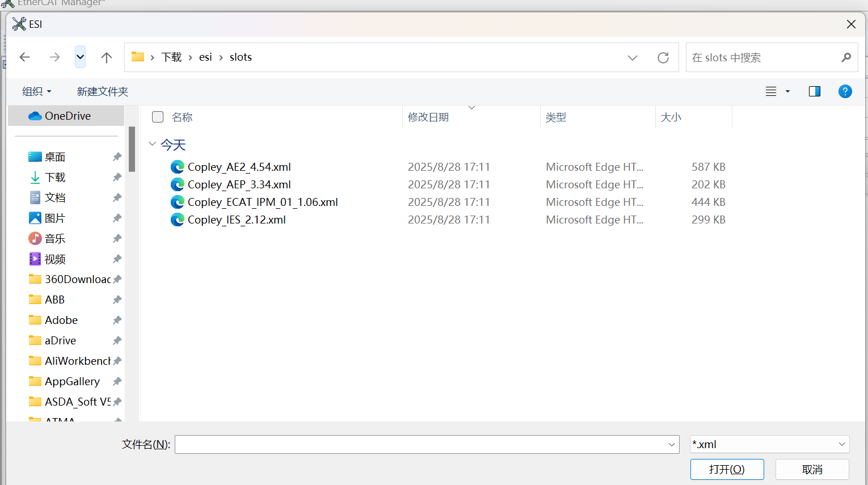Go forward with the right arrow
This screenshot has height=485, width=868.
click(x=54, y=57)
